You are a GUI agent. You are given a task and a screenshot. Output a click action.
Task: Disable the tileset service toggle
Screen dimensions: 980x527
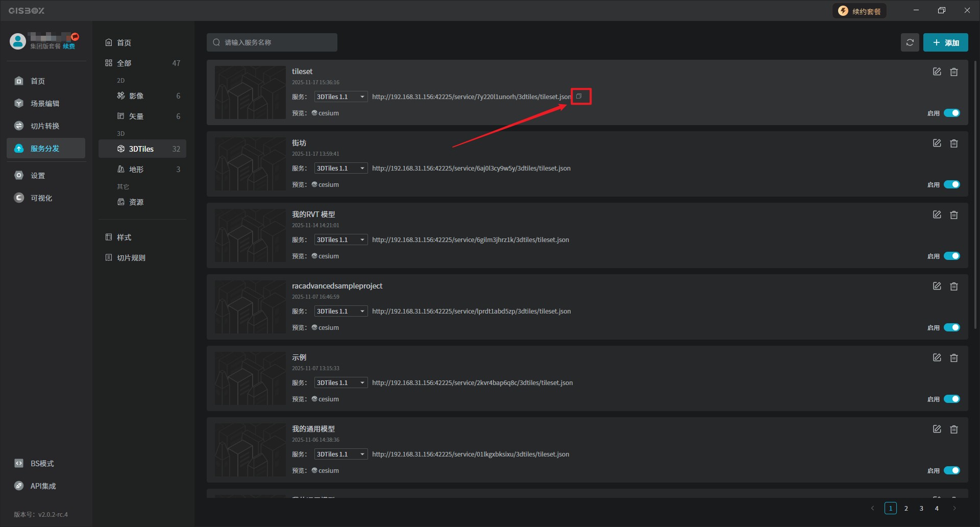[x=951, y=113]
